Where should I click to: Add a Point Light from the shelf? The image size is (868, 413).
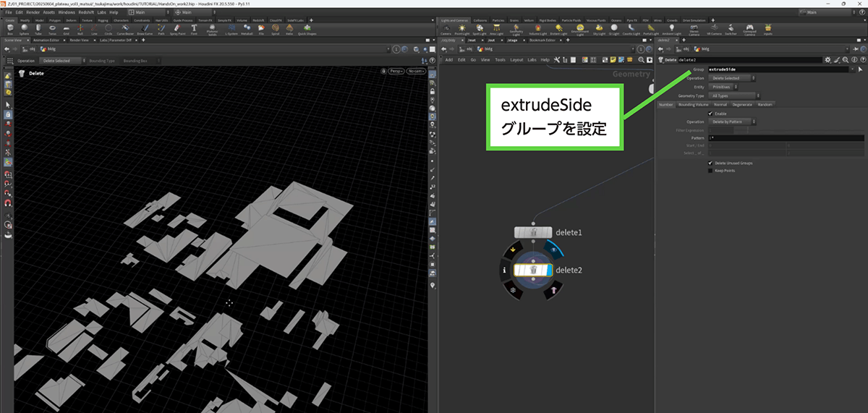click(x=463, y=29)
